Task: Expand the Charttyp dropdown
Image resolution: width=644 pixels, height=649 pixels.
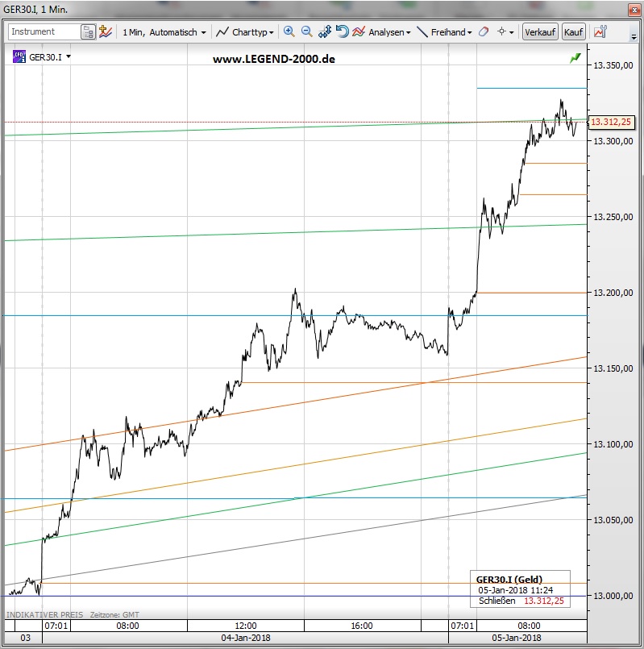Action: 246,32
